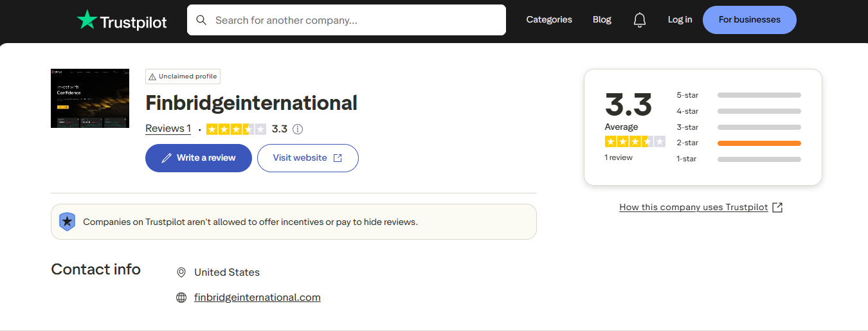Click the Unclaimed profile badge
868x331 pixels.
point(183,76)
